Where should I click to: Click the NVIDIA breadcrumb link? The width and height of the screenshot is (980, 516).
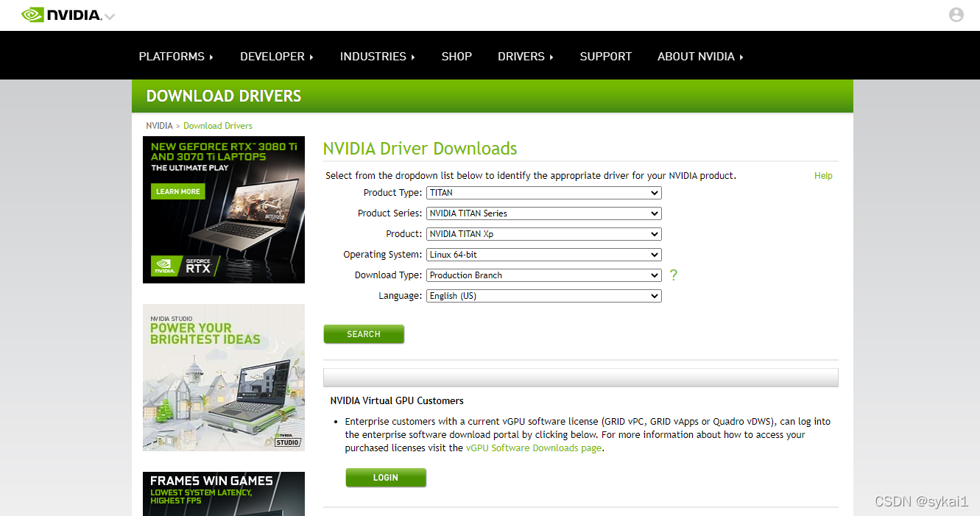point(159,126)
